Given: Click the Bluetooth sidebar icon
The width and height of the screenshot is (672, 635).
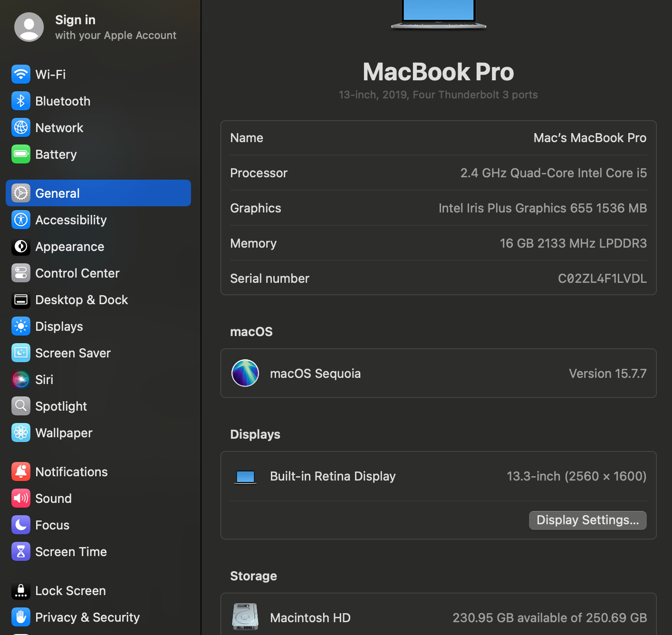Looking at the screenshot, I should (x=21, y=101).
